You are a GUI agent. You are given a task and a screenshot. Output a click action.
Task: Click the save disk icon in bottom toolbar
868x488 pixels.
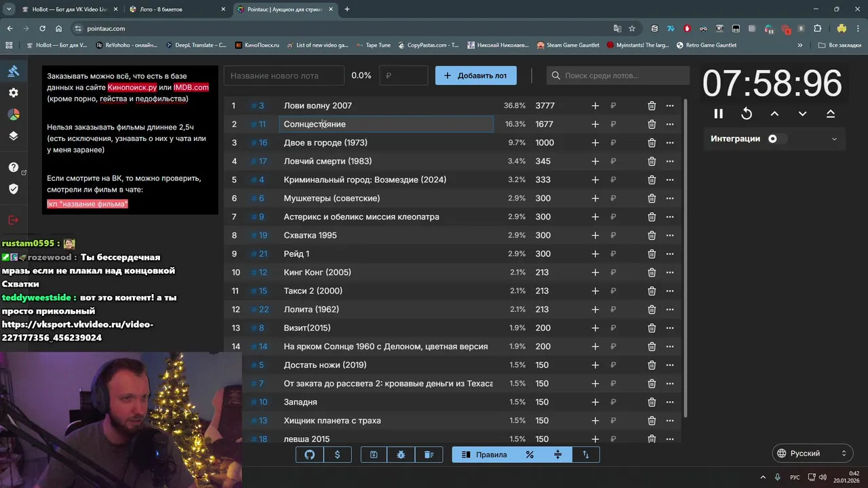[374, 455]
